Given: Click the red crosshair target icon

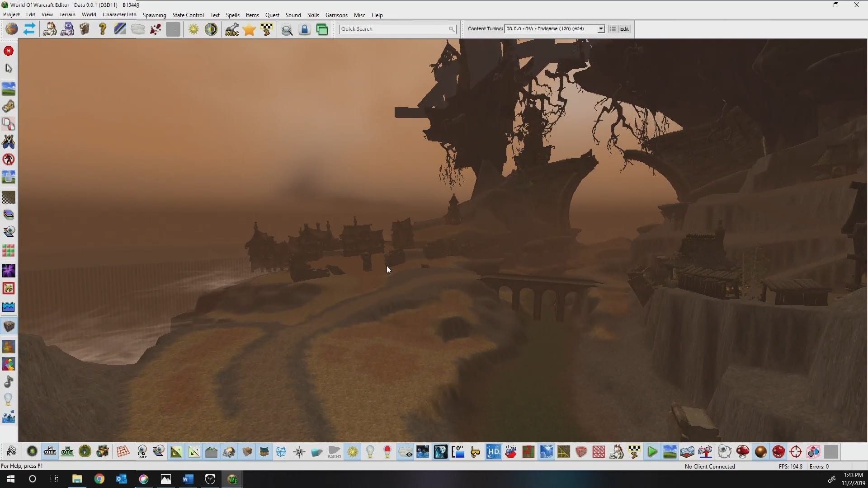Looking at the screenshot, I should pos(796,451).
